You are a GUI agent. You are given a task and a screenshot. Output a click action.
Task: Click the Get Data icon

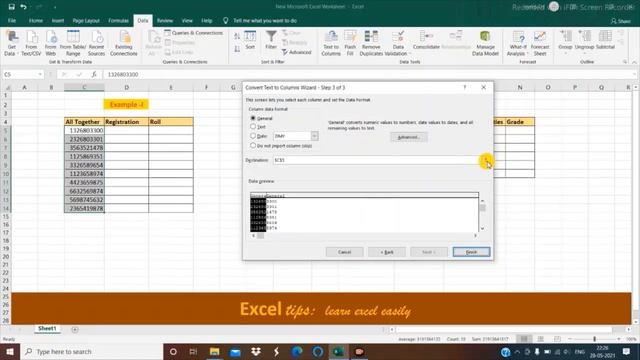point(11,43)
